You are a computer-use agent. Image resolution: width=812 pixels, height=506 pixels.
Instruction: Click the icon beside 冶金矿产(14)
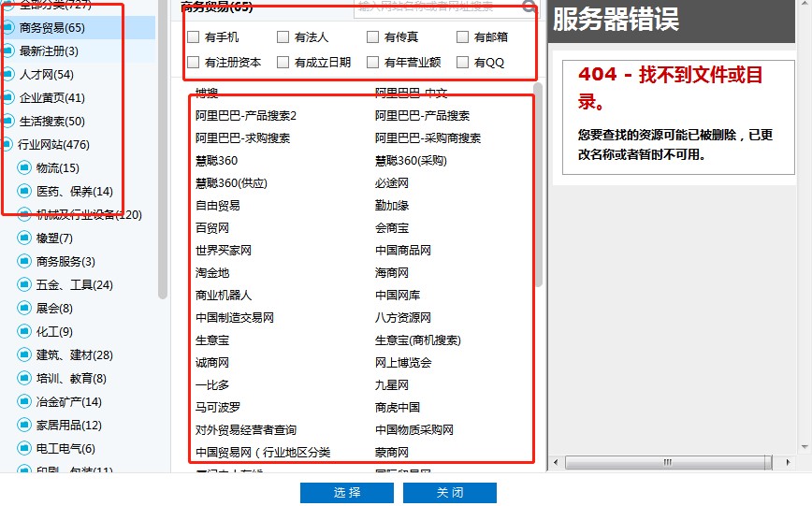[24, 401]
